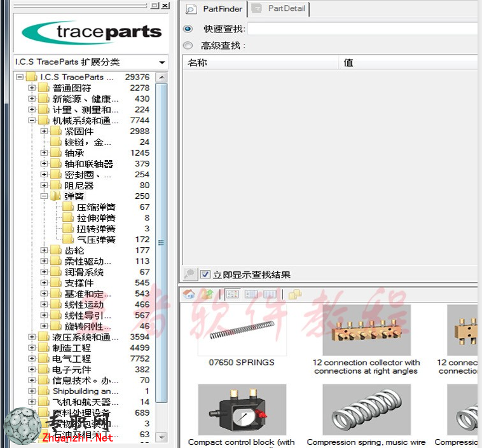Expand the 线性运动 node
Image resolution: width=482 pixels, height=448 pixels.
44,304
